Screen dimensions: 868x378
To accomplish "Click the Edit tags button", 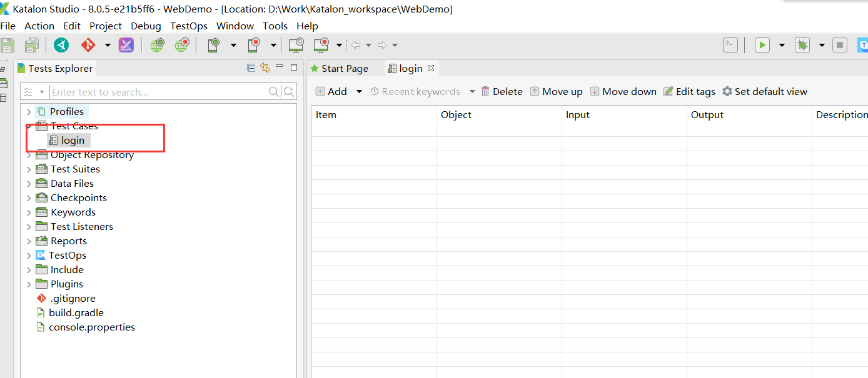I will 689,92.
